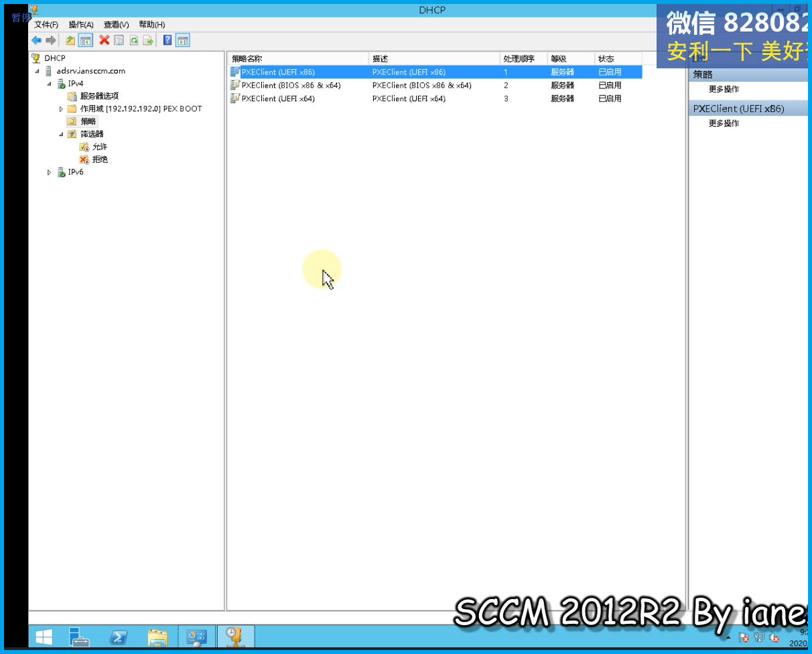Click the Back arrow toolbar icon
This screenshot has height=654, width=812.
coord(36,40)
